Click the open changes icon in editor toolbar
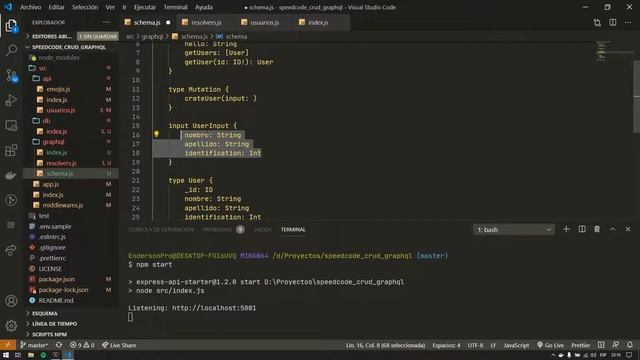This screenshot has width=640, height=360. [x=597, y=22]
